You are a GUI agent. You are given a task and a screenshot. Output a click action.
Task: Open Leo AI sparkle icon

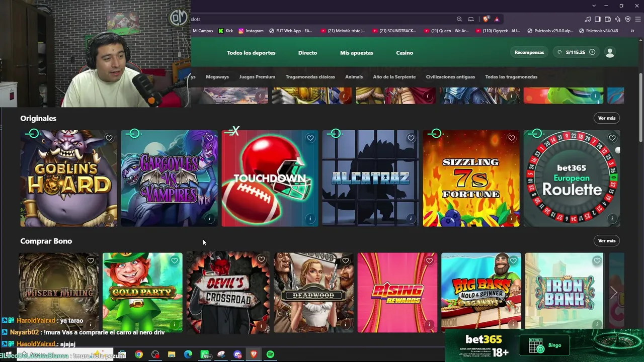click(x=618, y=19)
